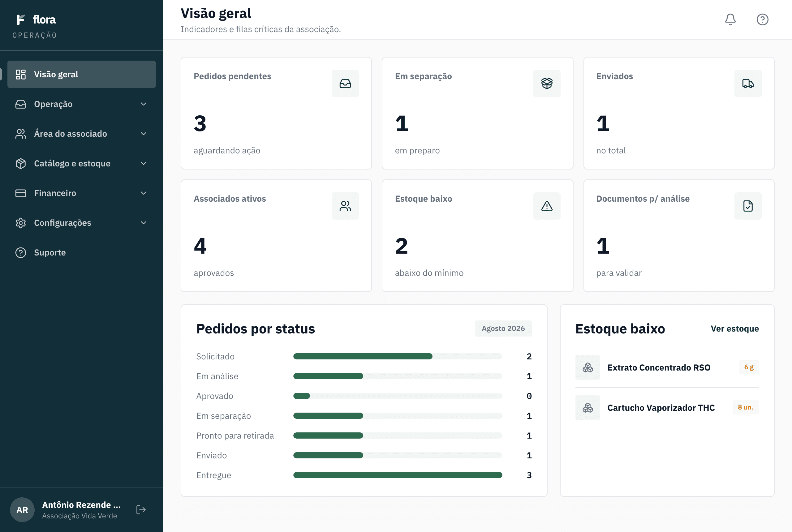Click the Associação Vida Verde text
The height and width of the screenshot is (532, 792).
click(80, 516)
